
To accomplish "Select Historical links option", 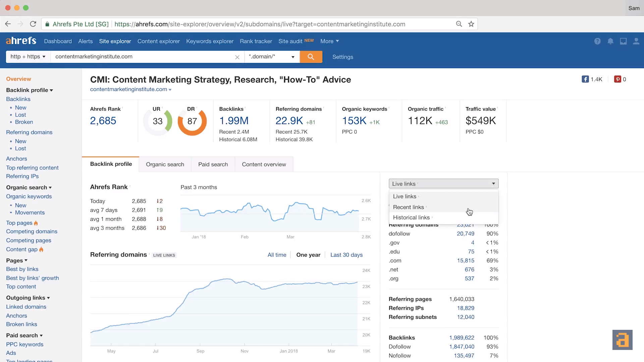I will point(443,218).
